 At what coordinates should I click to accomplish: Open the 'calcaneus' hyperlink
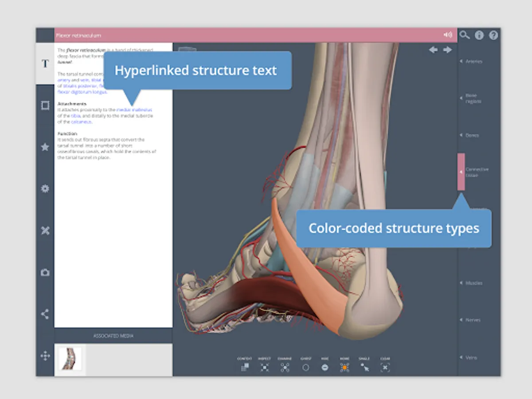pos(81,121)
